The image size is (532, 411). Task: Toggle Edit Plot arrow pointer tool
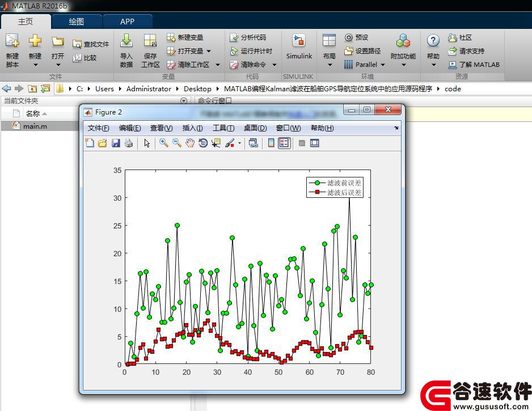pos(146,143)
